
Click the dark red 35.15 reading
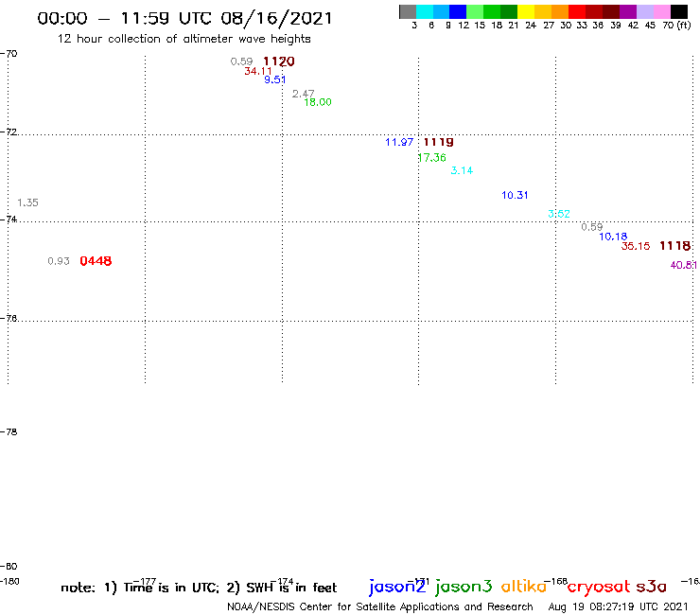coord(636,246)
